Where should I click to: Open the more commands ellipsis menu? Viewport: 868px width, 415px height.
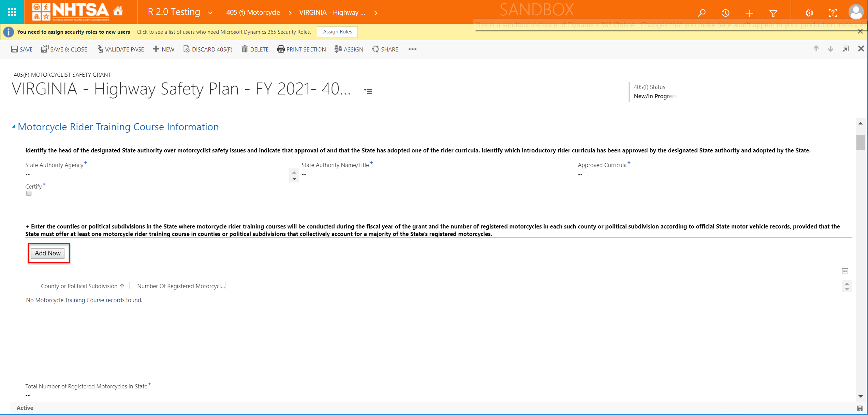(x=412, y=49)
